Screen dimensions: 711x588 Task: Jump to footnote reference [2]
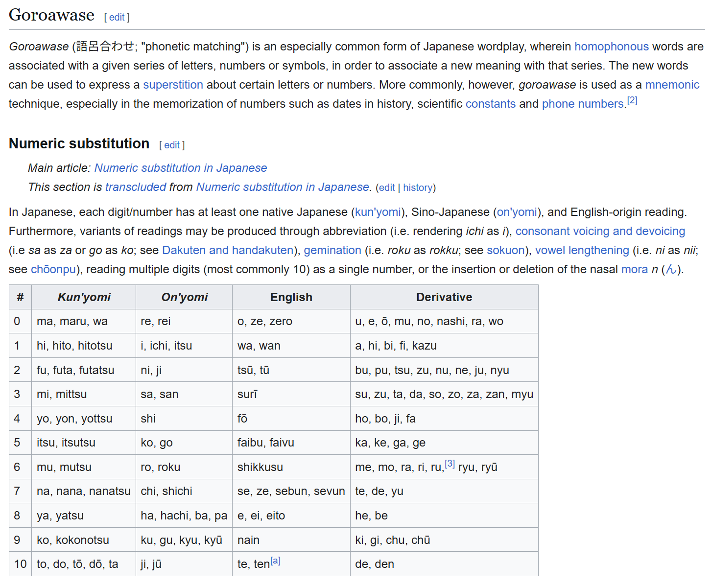tap(632, 100)
